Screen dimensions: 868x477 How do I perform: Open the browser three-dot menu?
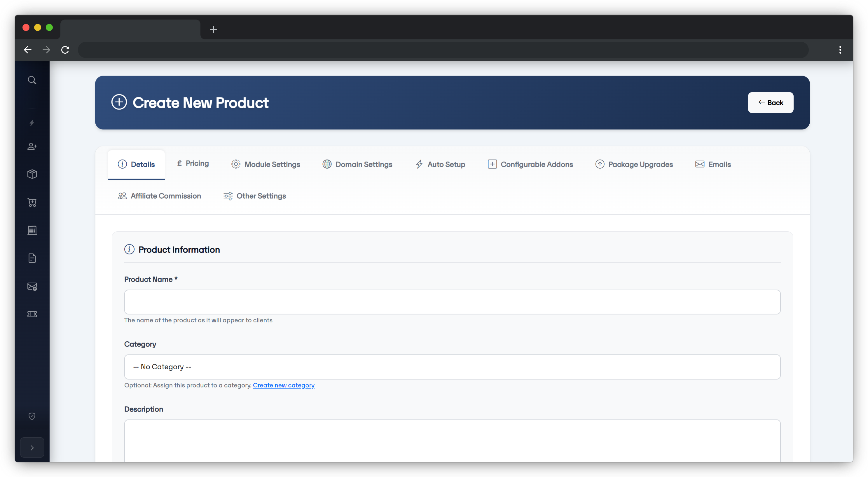840,50
